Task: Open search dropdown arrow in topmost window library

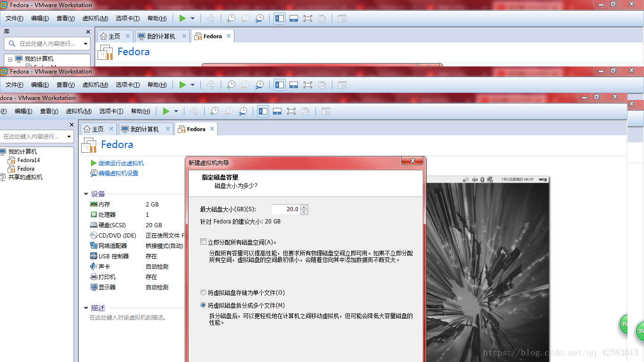Action: [86, 44]
